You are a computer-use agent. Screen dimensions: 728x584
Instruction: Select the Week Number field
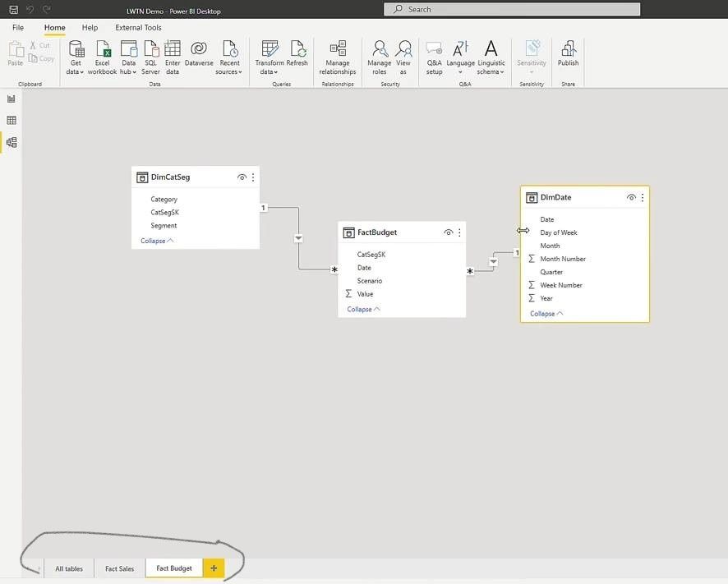(x=561, y=286)
